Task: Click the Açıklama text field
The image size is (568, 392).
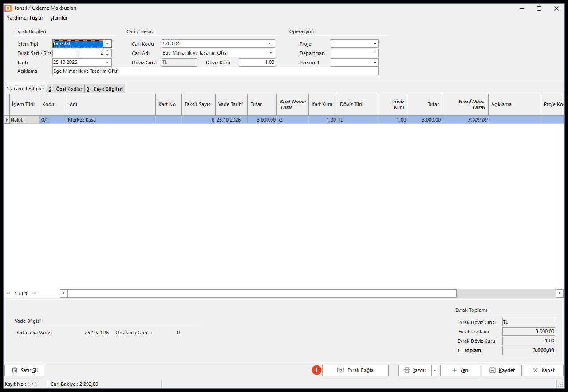Action: [215, 71]
